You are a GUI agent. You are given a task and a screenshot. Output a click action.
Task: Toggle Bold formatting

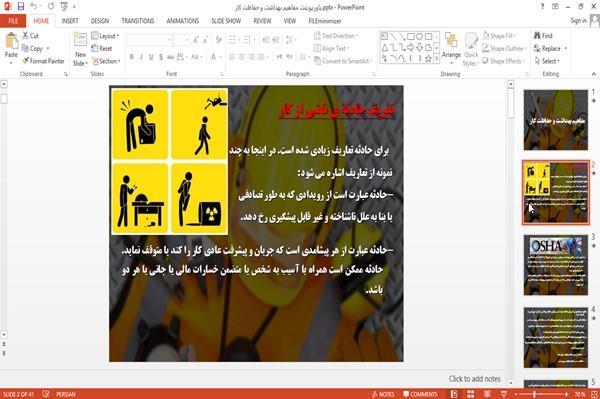pyautogui.click(x=131, y=57)
